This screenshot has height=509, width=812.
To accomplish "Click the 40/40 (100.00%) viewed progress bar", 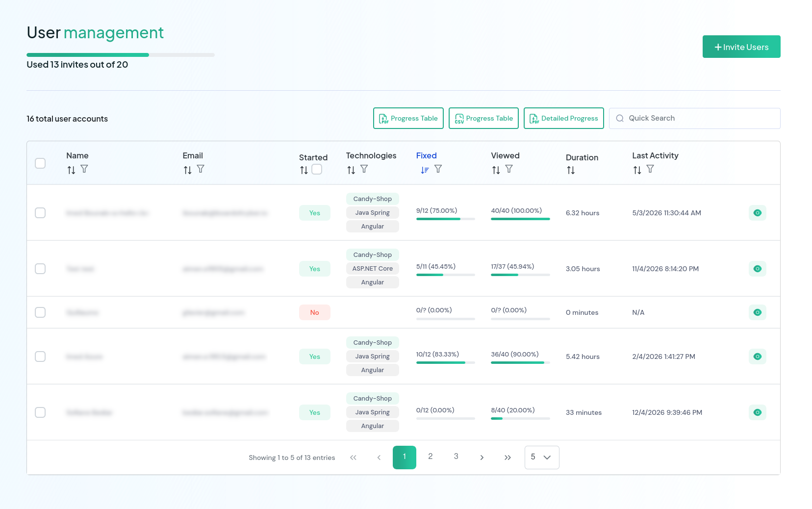I will [x=520, y=219].
